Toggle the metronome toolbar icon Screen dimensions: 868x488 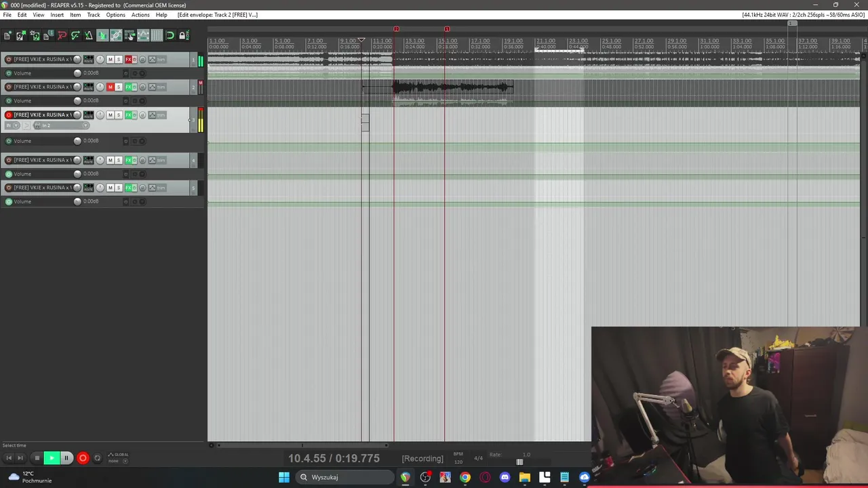[x=88, y=35]
